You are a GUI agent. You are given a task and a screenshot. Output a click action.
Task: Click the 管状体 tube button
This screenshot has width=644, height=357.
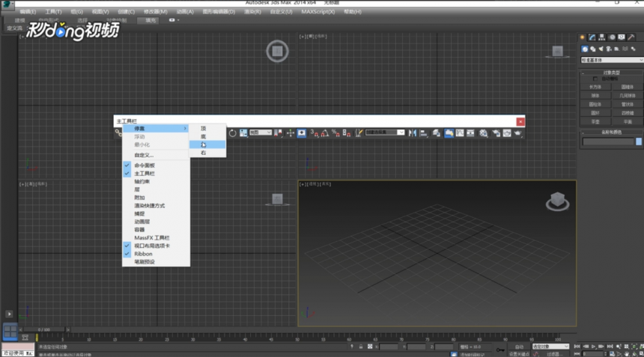628,104
